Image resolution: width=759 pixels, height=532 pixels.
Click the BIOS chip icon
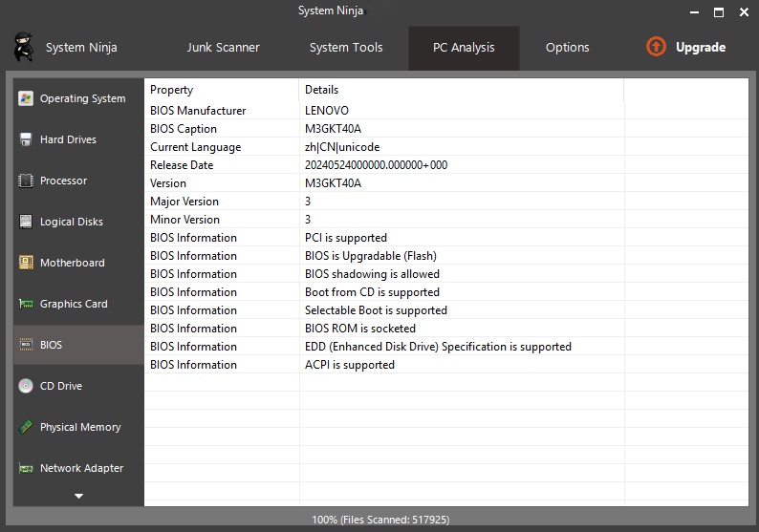point(26,345)
